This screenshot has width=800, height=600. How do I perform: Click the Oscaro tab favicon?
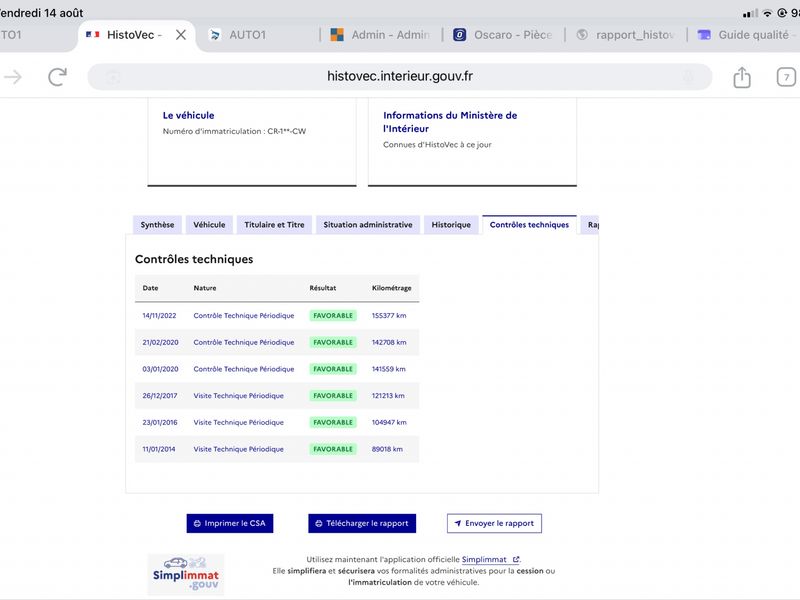(x=460, y=35)
